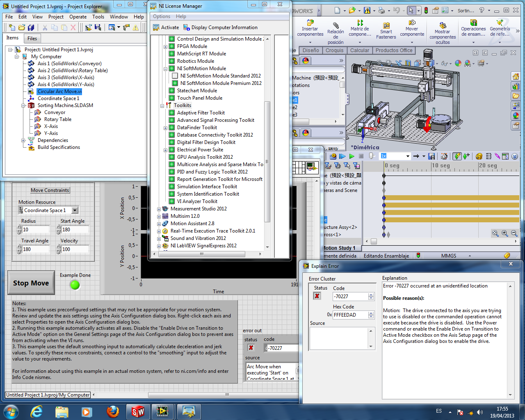Click Add/Update Key icon in motion study

(466, 156)
